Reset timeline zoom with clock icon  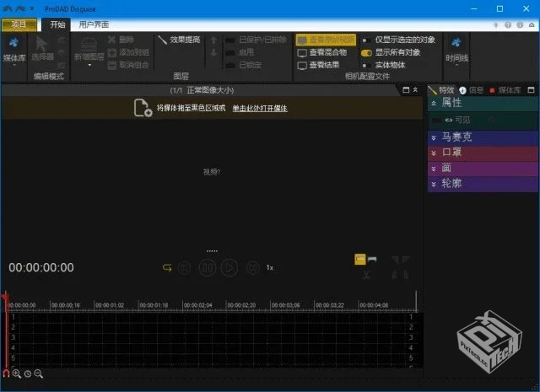(28, 373)
